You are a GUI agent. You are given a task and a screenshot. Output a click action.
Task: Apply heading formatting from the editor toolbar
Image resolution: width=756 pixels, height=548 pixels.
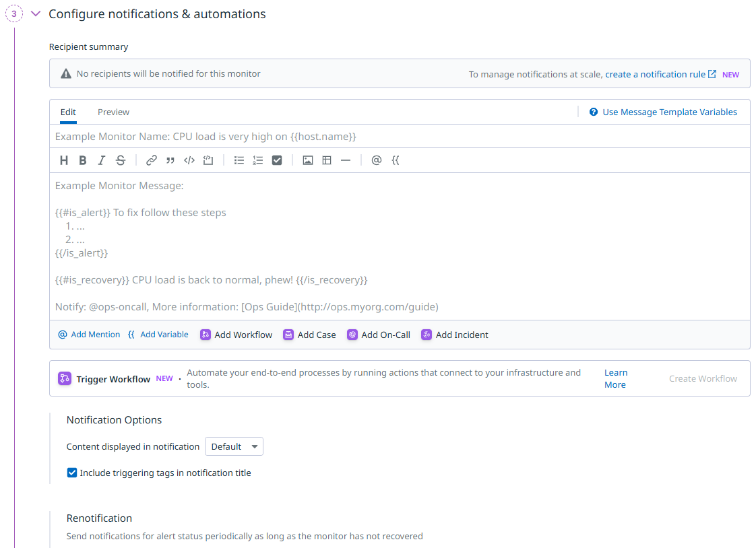coord(64,160)
